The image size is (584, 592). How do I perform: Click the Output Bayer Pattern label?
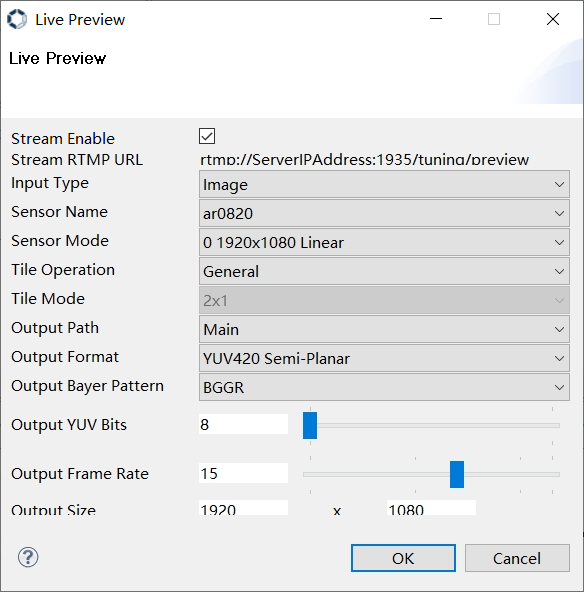(x=87, y=386)
